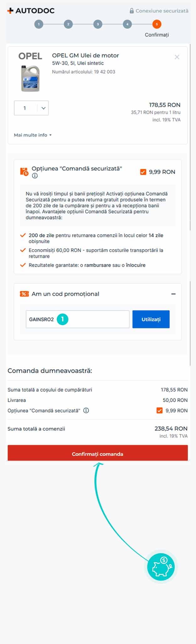Remove the OPEL oil item with X
This screenshot has height=644, width=196.
177,57
